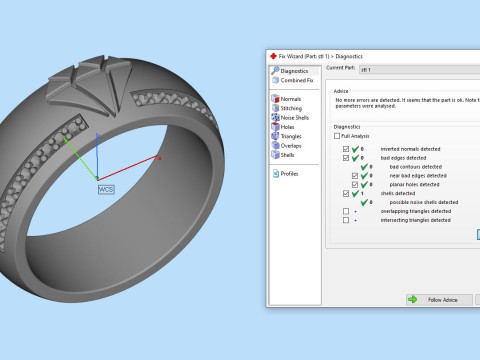
Task: Enable overlapping triangles detected checkbox
Action: 346,211
